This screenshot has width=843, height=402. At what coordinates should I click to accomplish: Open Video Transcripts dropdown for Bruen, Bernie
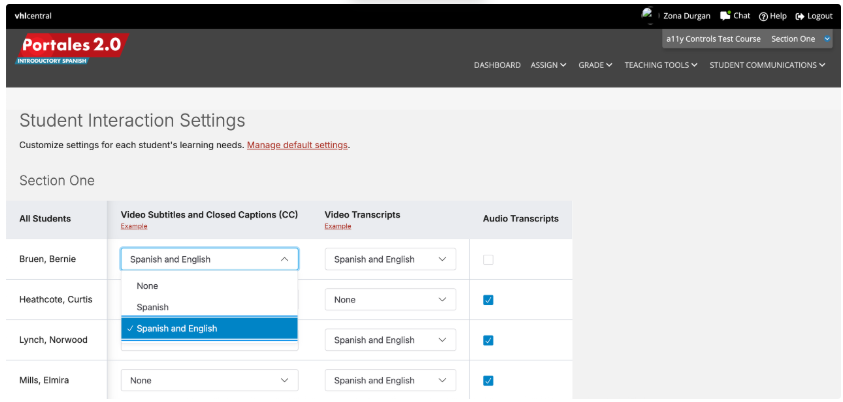click(x=390, y=259)
